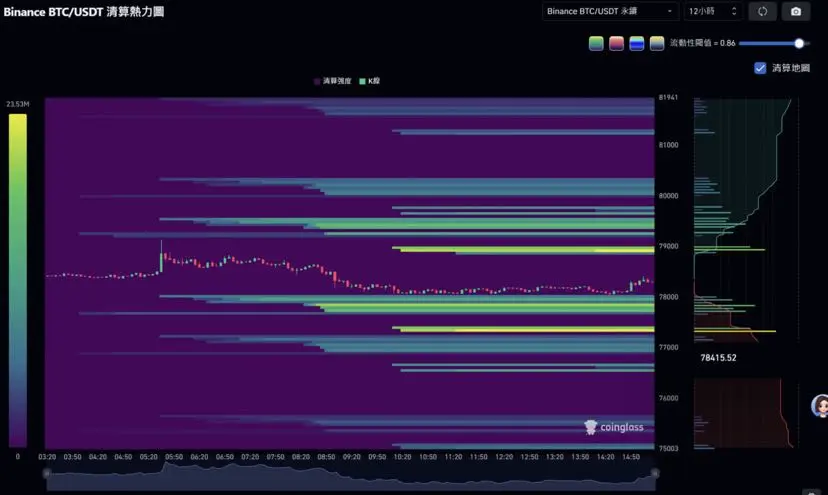Click the Binance BTC/USDT 清算熱力圖 title
828x495 pixels.
(83, 12)
